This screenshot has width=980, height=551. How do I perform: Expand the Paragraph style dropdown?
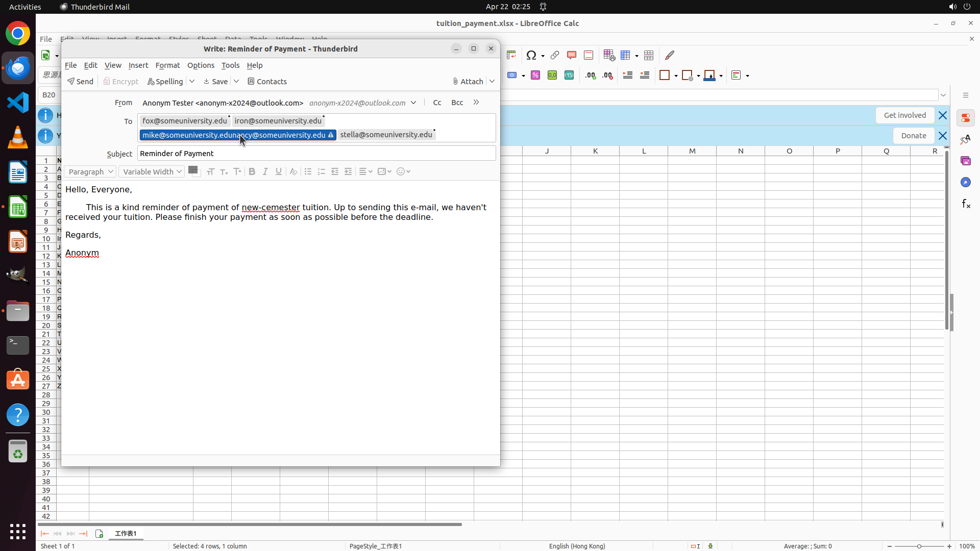point(90,172)
